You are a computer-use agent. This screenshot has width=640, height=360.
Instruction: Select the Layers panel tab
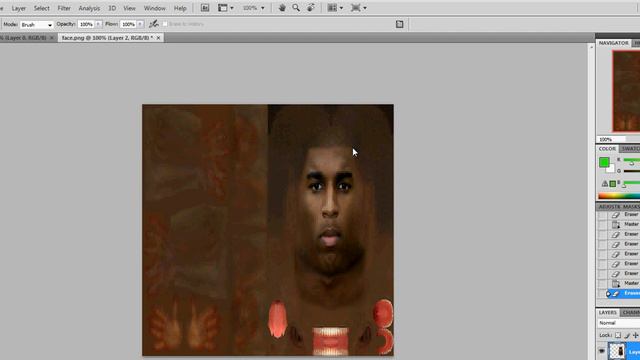tap(607, 312)
